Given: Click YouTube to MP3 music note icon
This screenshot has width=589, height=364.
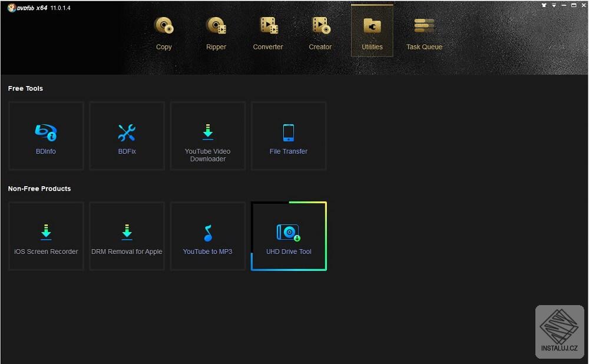Looking at the screenshot, I should click(x=208, y=233).
